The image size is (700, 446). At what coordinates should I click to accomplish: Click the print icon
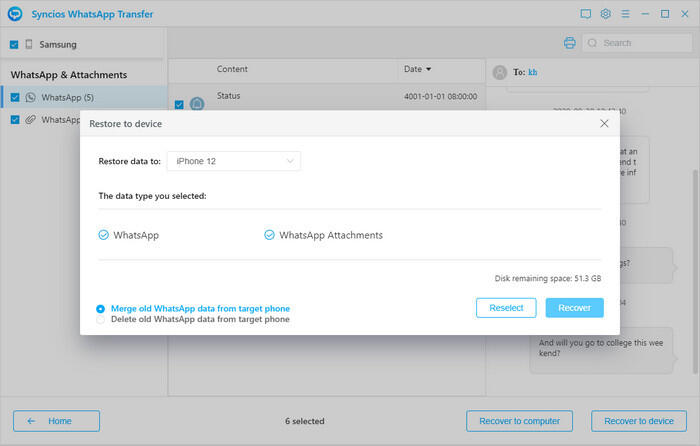coord(569,43)
